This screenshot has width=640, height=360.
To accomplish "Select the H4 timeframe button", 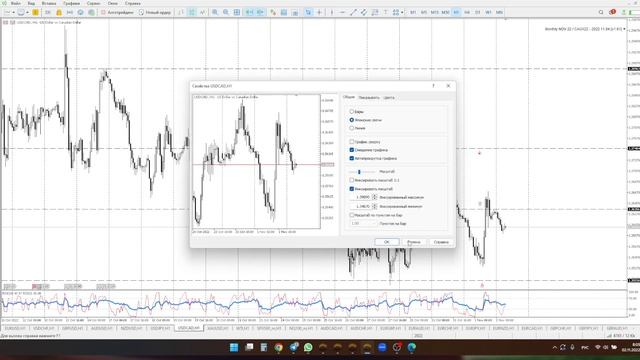I will (x=467, y=12).
